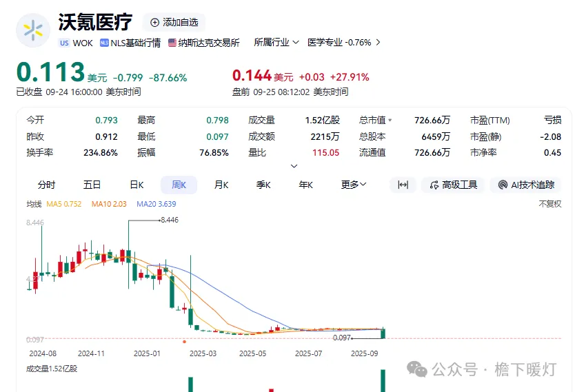Click the -87.66% change value
This screenshot has width=575, height=392.
pos(168,78)
